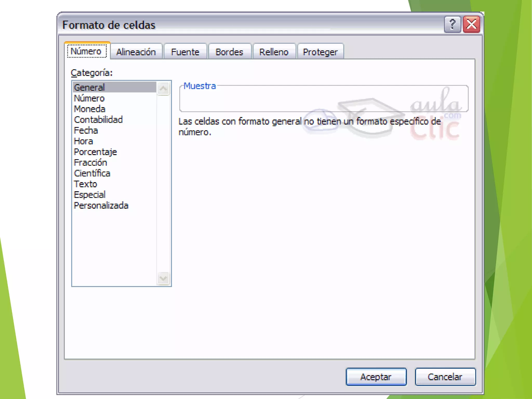Select the Relleno tab
Image resolution: width=532 pixels, height=399 pixels.
click(274, 52)
